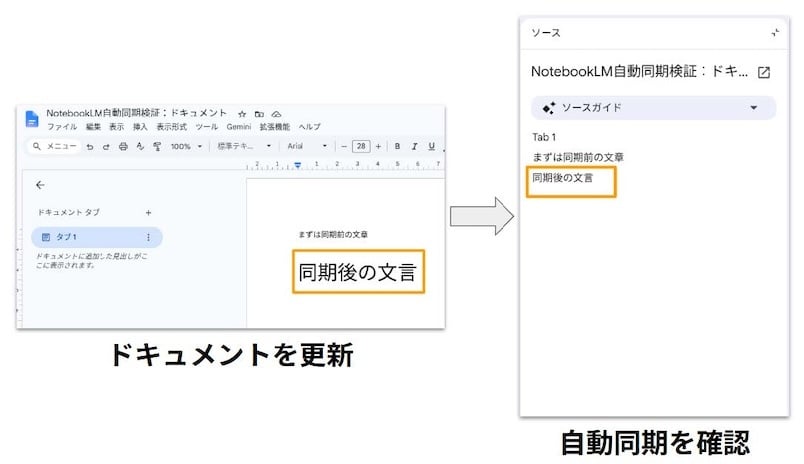Open the ファイル menu
The width and height of the screenshot is (804, 464).
(x=62, y=127)
